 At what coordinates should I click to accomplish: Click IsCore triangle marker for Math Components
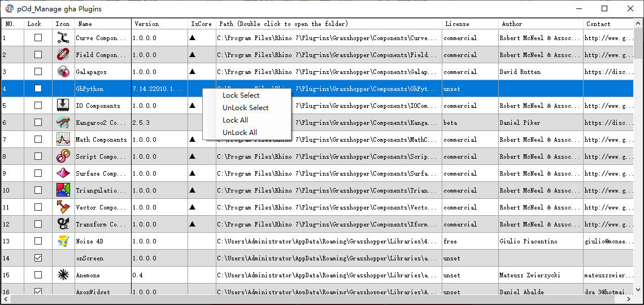(192, 139)
